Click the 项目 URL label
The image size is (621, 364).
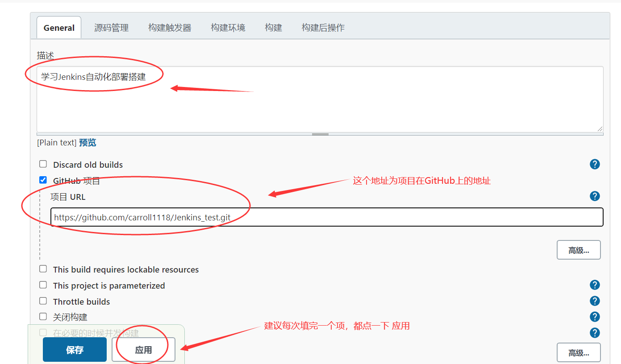[x=68, y=197]
